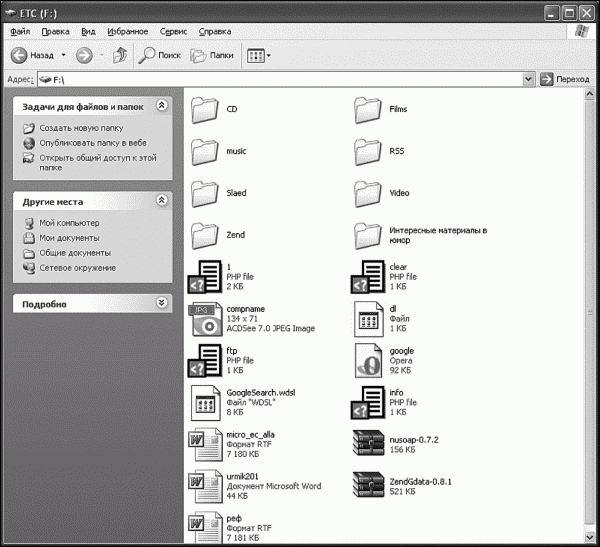Open the Films folder icon
The image size is (600, 547).
[x=368, y=110]
